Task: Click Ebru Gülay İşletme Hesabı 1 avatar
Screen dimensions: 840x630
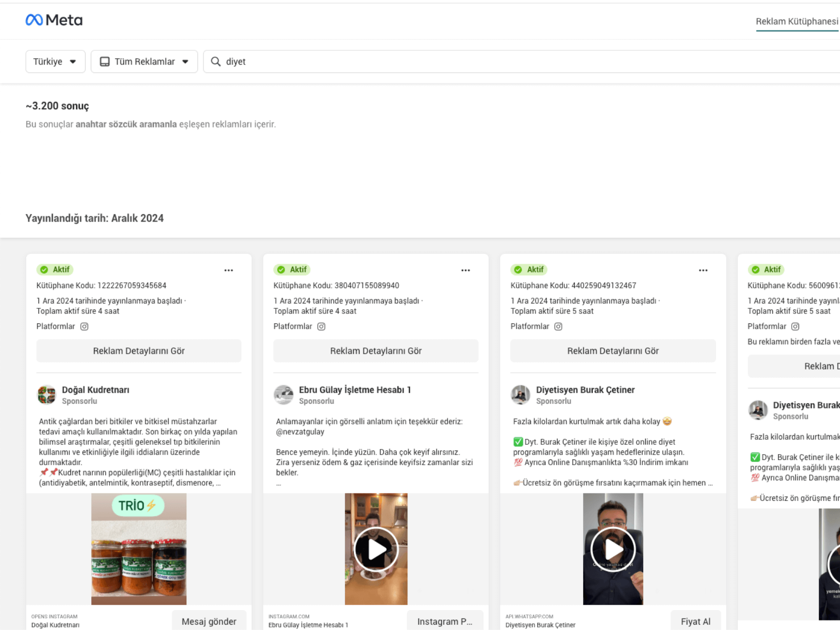Action: click(x=283, y=395)
